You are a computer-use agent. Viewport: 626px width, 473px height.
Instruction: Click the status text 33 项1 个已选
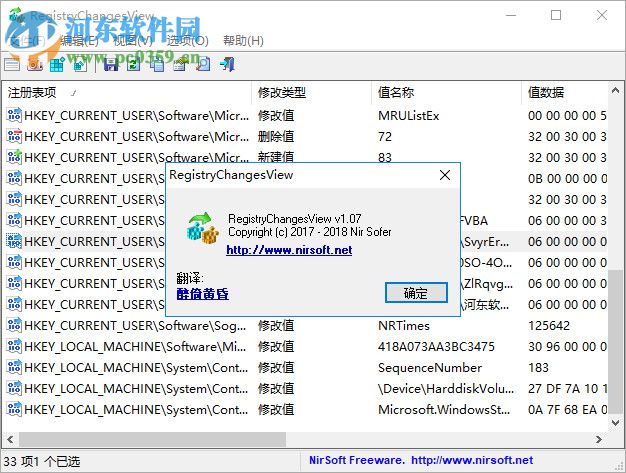point(42,461)
